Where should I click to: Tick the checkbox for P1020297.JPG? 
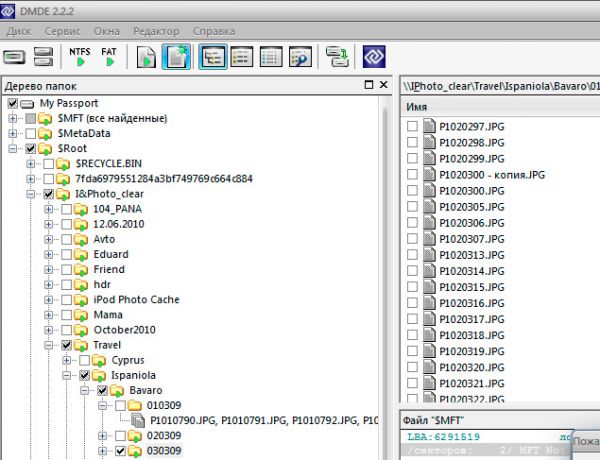pyautogui.click(x=412, y=127)
